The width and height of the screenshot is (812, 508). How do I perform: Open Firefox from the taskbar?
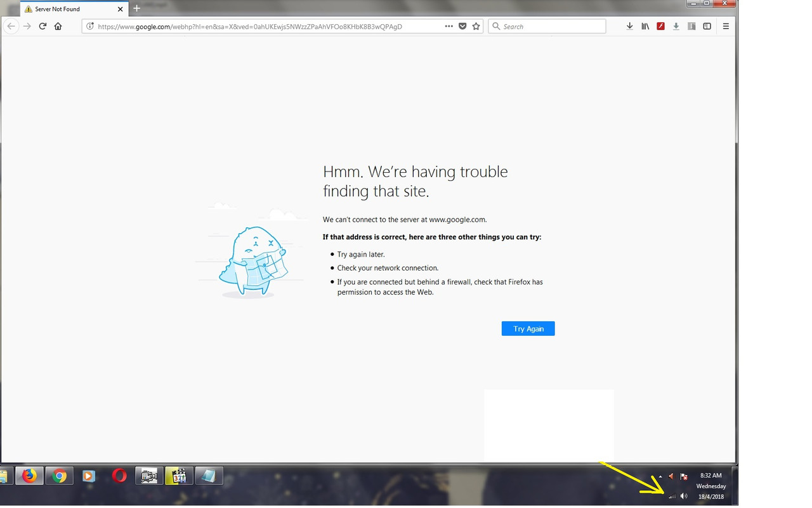coord(30,476)
